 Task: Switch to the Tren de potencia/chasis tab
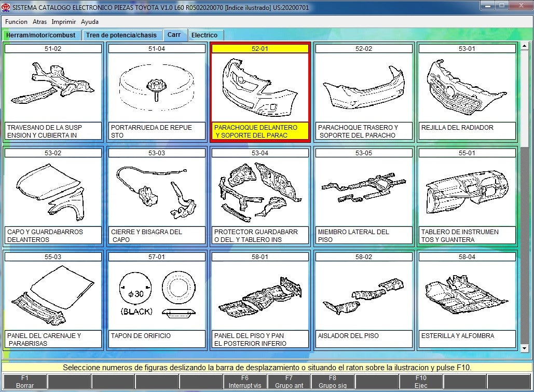(121, 35)
